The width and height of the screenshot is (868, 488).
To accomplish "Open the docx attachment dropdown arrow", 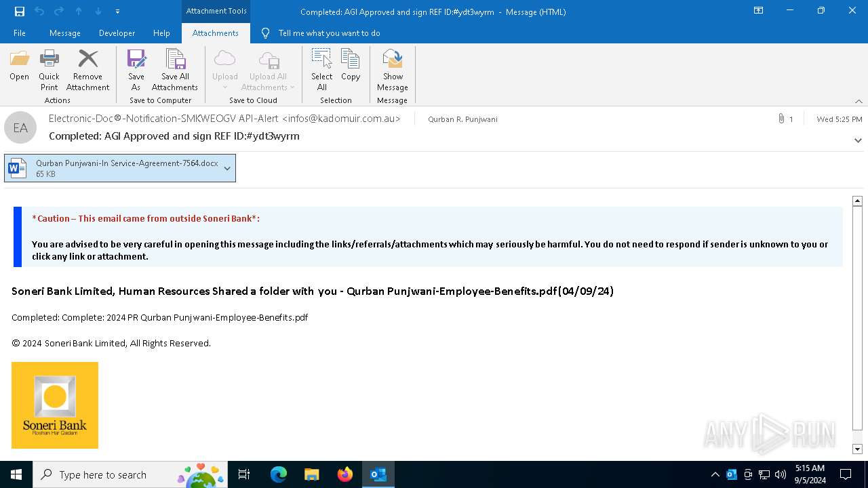I will tap(227, 168).
